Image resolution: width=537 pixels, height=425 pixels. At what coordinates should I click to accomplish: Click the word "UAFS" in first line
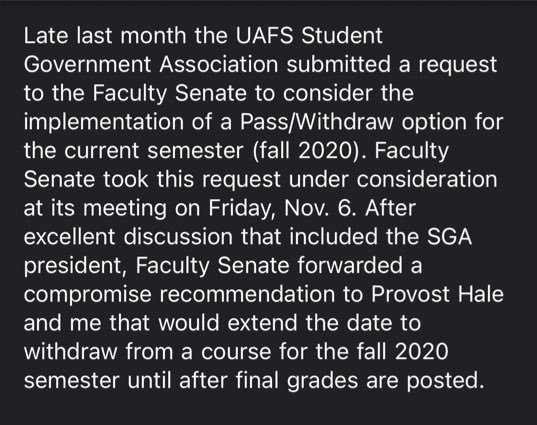coord(264,36)
